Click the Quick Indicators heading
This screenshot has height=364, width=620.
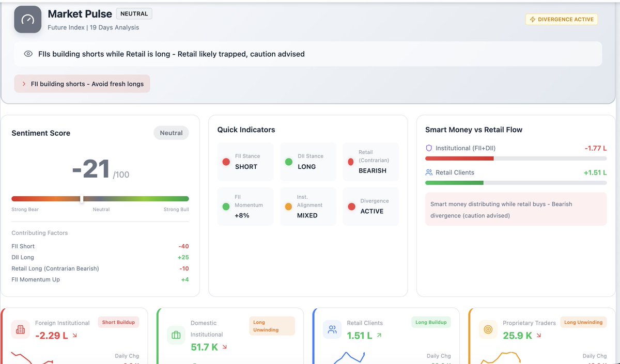pyautogui.click(x=246, y=130)
